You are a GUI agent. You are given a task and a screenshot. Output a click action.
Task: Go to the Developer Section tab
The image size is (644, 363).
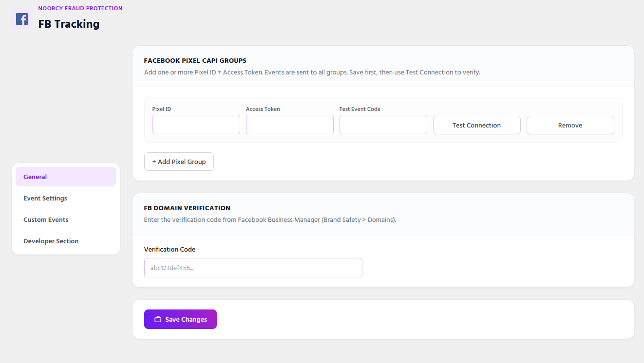coord(66,241)
